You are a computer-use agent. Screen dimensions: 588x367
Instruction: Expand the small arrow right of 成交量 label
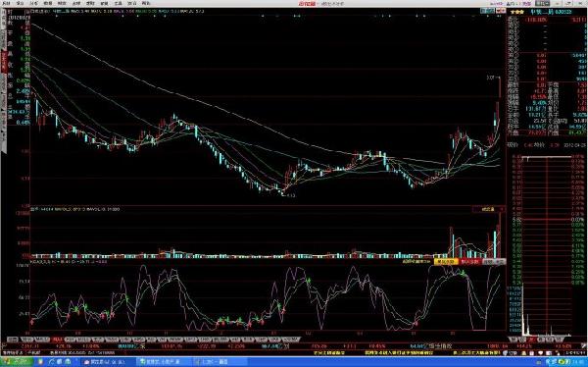point(503,209)
